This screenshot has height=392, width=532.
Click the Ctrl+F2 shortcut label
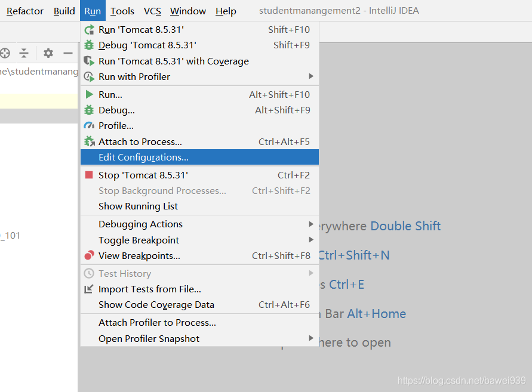[294, 175]
